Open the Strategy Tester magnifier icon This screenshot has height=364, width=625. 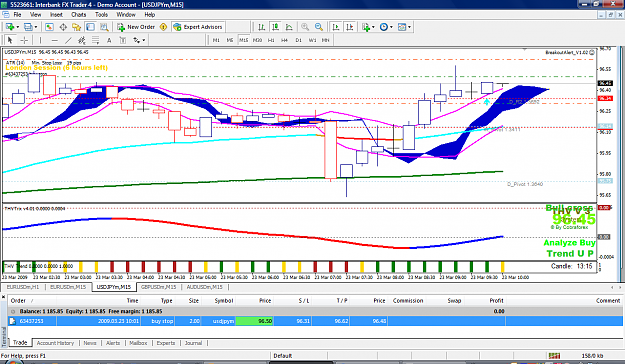point(104,27)
